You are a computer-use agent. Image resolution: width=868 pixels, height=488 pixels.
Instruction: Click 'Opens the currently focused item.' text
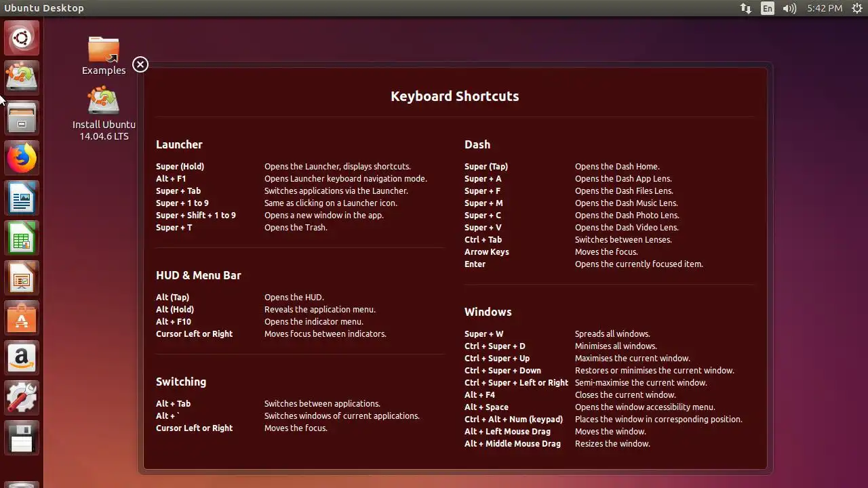tap(639, 264)
